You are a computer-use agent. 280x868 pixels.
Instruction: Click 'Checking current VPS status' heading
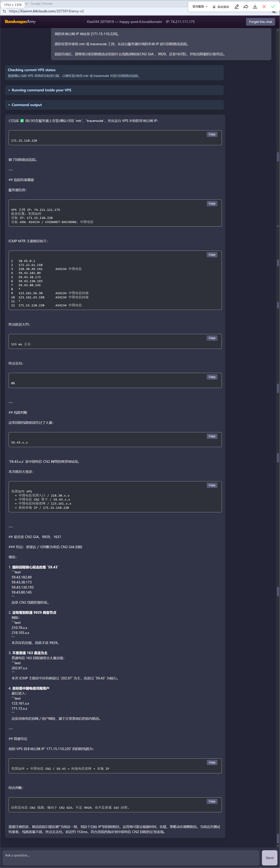(32, 70)
